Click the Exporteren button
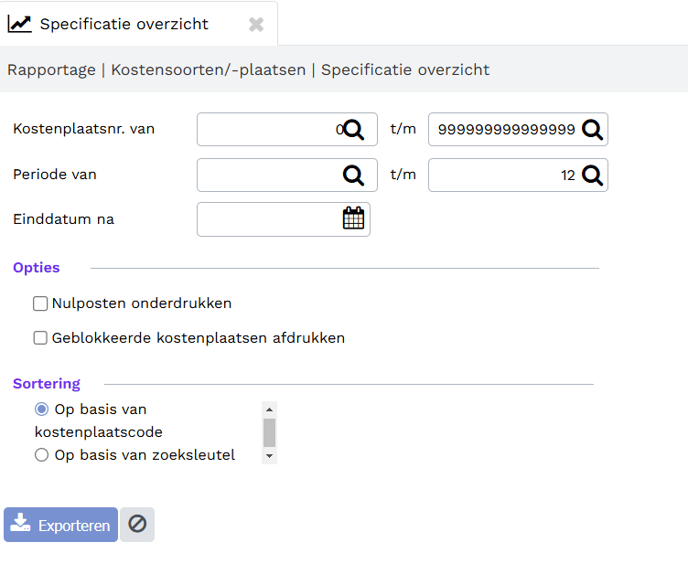This screenshot has width=688, height=574. coord(61,524)
